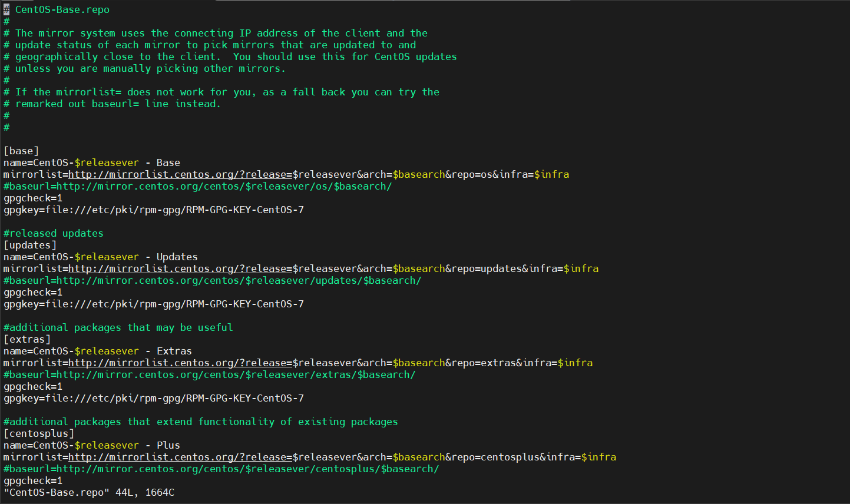Open the mirrorlist link in the [extras] section
Screen dimensions: 850x504
(x=180, y=363)
